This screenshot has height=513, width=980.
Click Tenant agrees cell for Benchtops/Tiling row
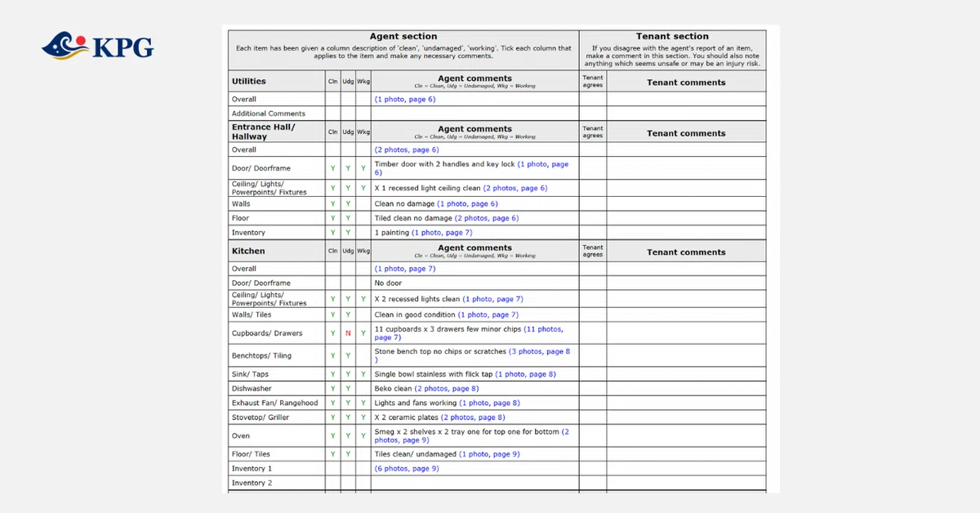[x=593, y=355]
